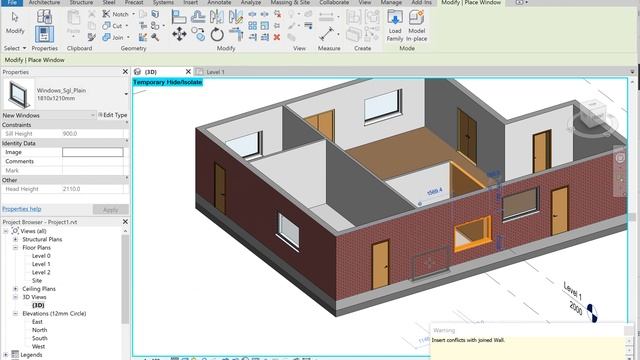Screen dimensions: 640x360
Task: Click the Apply button in Properties
Action: coord(110,210)
